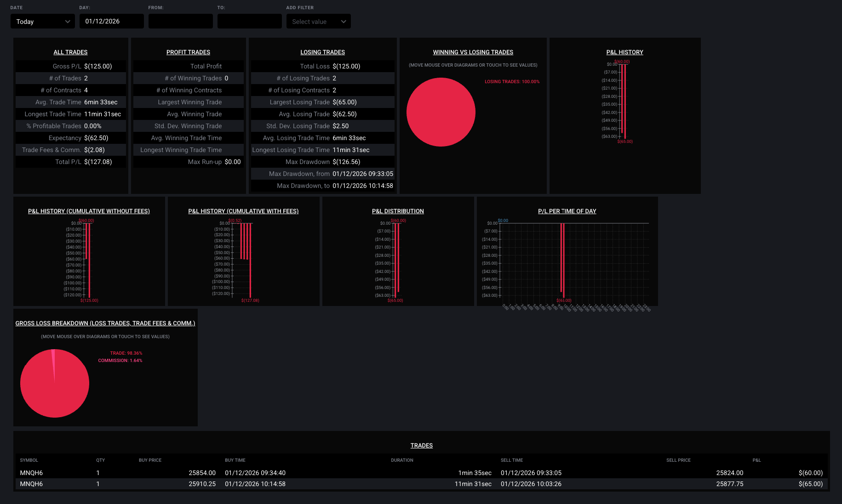Click the TRADE: 98.36% legend label
The height and width of the screenshot is (504, 842).
point(126,353)
